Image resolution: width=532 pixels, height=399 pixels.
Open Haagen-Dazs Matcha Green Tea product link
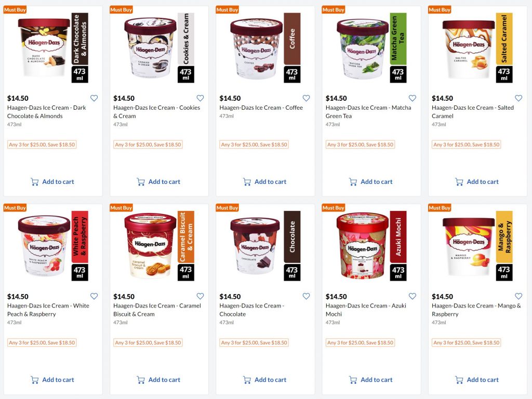coord(368,112)
